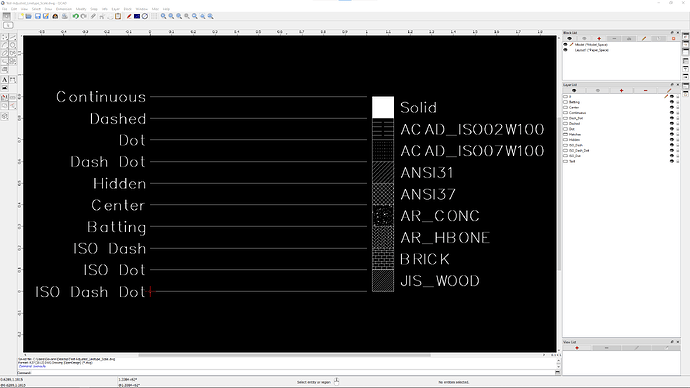Viewport: 690px width, 388px height.
Task: Toggle draft mode with the red pencil icon
Action: (x=129, y=16)
